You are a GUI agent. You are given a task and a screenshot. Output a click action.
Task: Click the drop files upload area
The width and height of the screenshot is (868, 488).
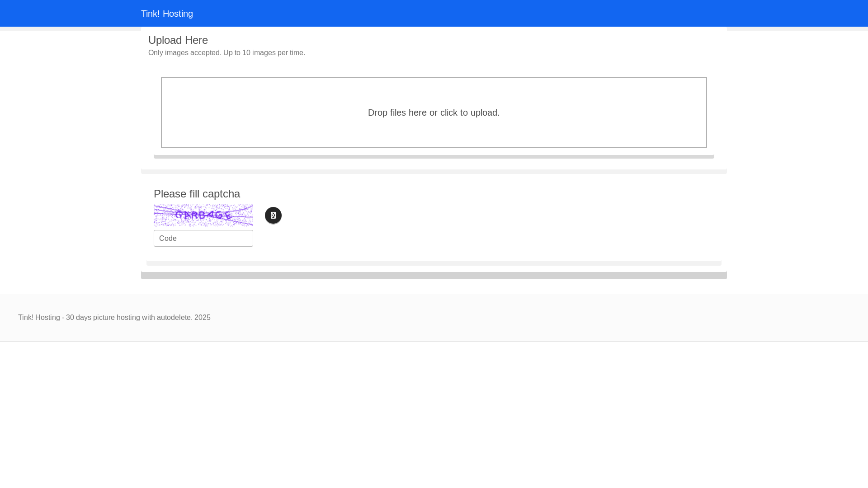pyautogui.click(x=434, y=113)
